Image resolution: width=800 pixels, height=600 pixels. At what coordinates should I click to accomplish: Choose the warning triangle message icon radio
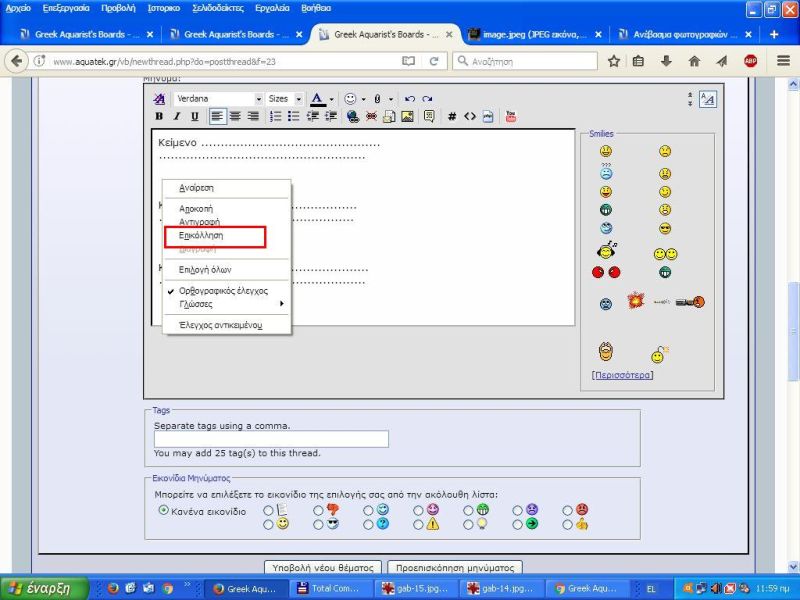point(418,523)
